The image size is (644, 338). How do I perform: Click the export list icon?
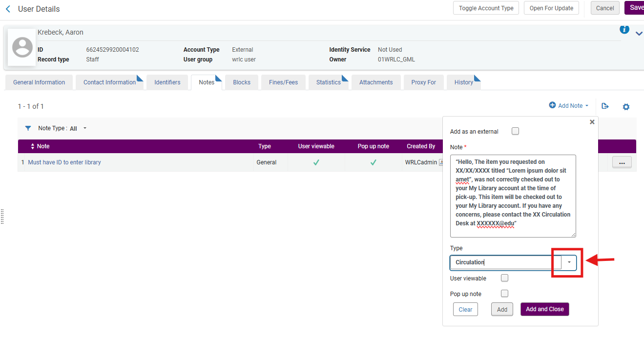tap(605, 106)
